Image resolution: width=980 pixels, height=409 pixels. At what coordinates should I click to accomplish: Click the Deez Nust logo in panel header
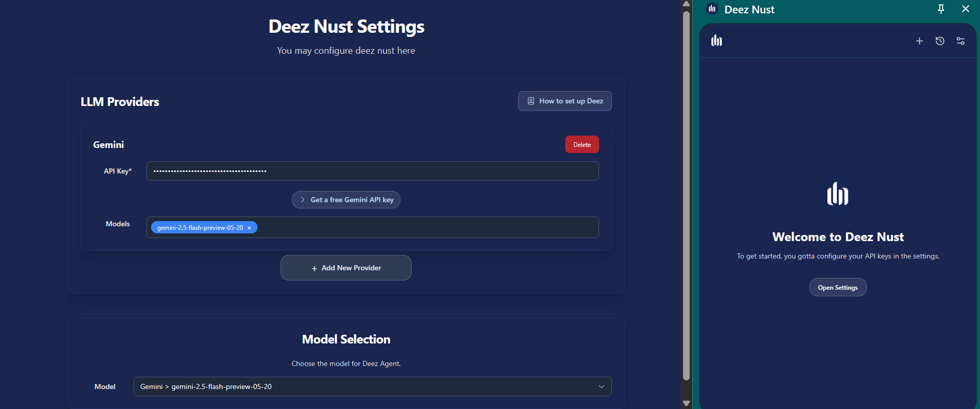(716, 40)
